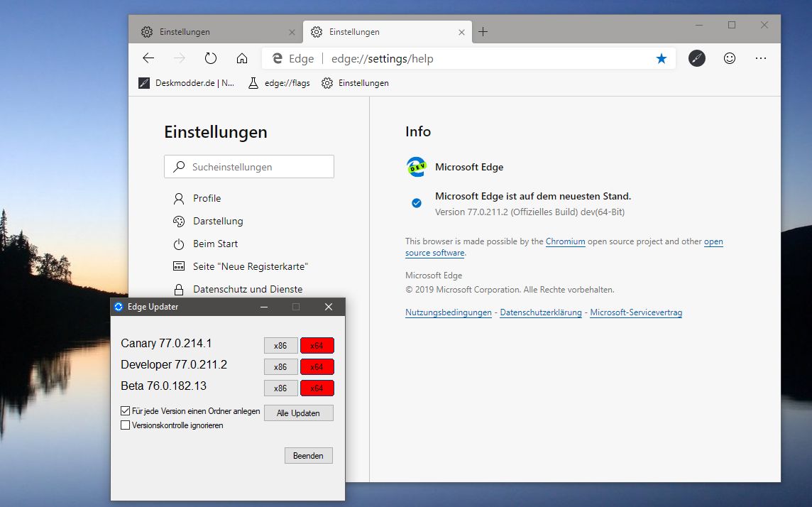The height and width of the screenshot is (507, 812).
Task: Minimize the Edge Updater window
Action: 264,307
